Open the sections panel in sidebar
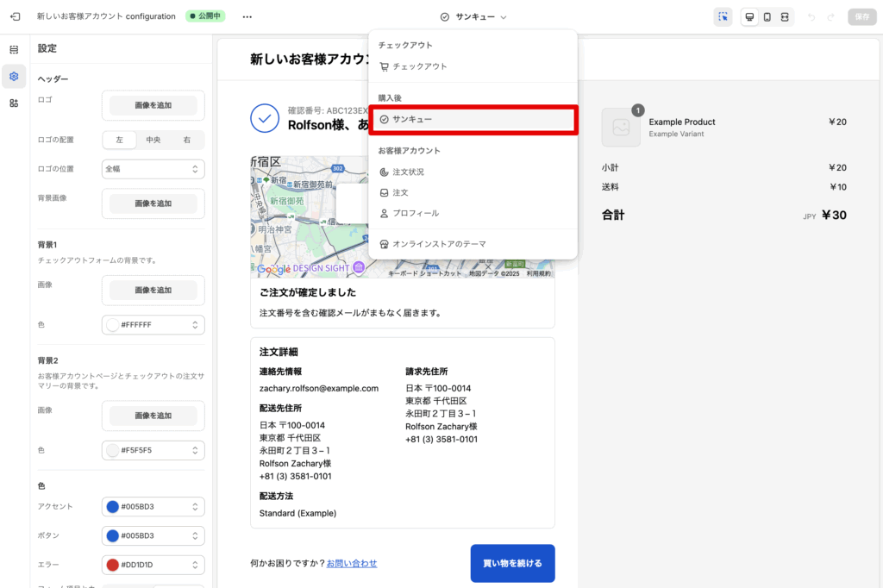 (14, 49)
